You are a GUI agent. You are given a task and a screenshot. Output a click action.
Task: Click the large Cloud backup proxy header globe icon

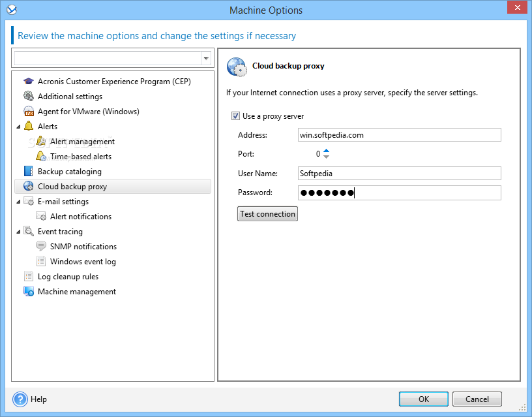click(x=237, y=67)
